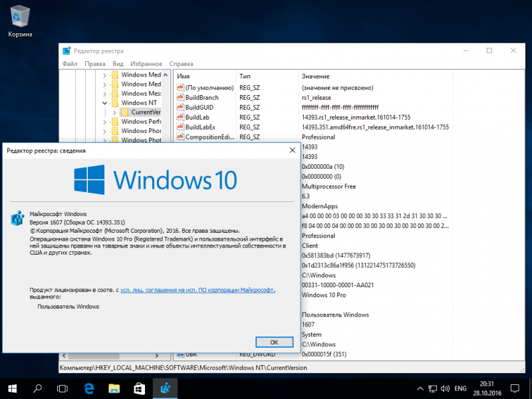Click the Windows Mes folder icon
This screenshot has height=399, width=532.
pos(115,93)
